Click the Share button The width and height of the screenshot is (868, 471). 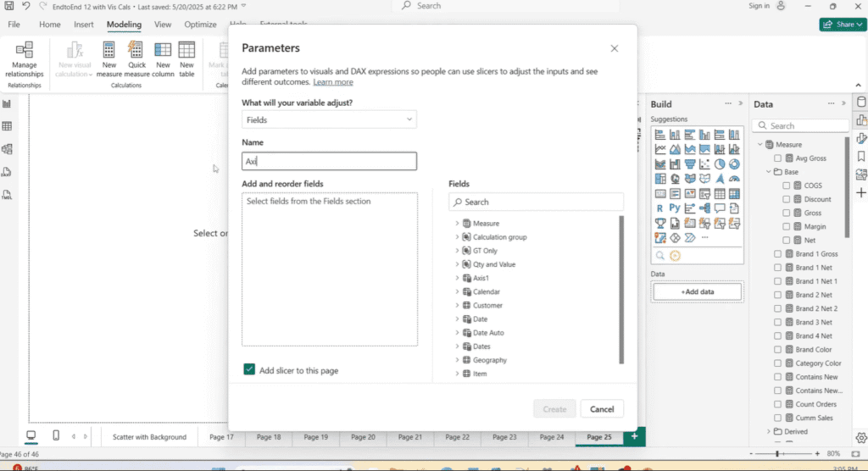843,25
